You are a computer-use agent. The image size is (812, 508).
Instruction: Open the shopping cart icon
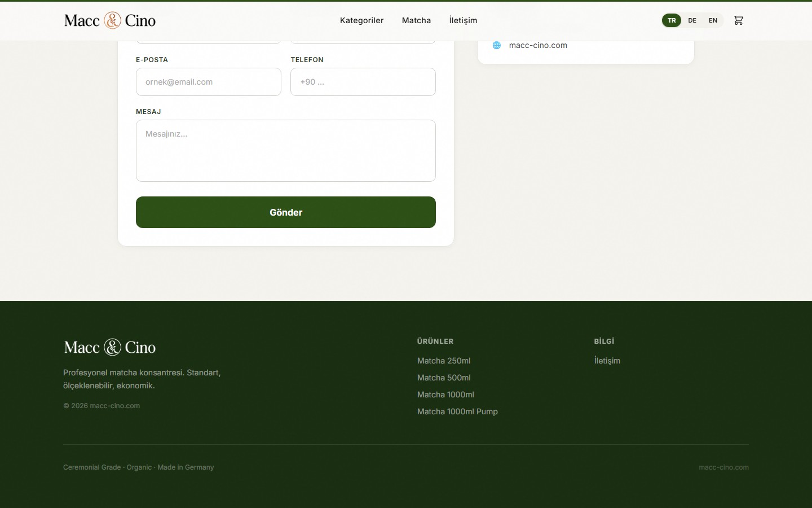738,20
